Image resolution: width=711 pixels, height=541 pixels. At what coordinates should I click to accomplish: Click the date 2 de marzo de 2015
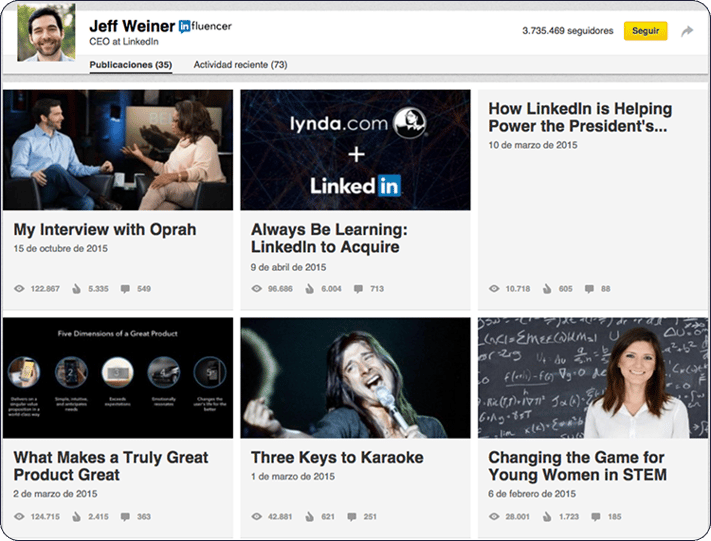(55, 494)
